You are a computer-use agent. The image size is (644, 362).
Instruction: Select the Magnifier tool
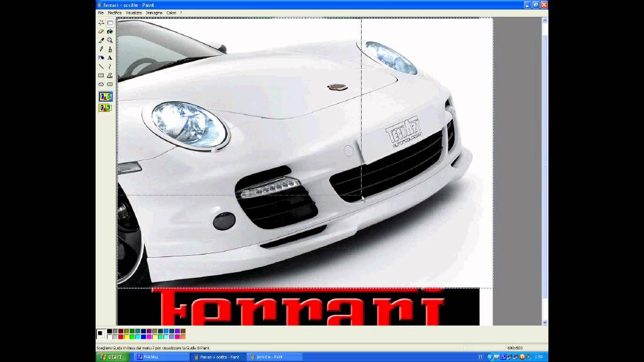pos(110,40)
